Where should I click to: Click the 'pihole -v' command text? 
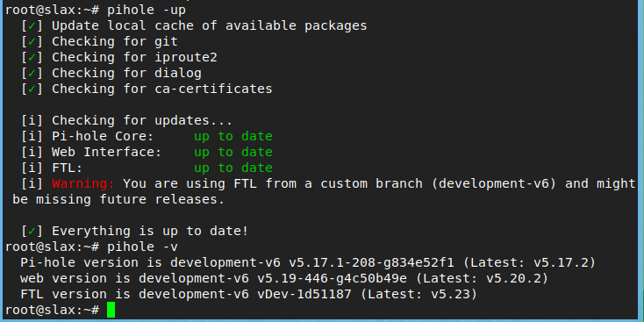tap(142, 247)
